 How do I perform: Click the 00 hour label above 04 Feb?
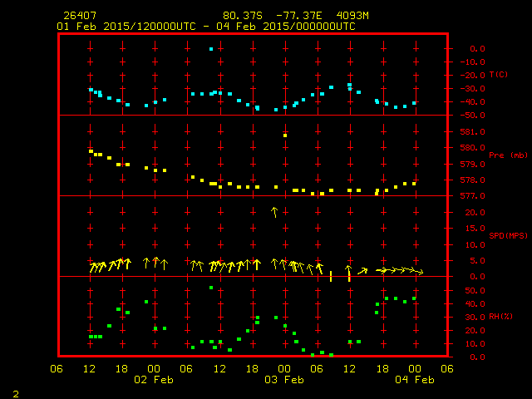(415, 369)
